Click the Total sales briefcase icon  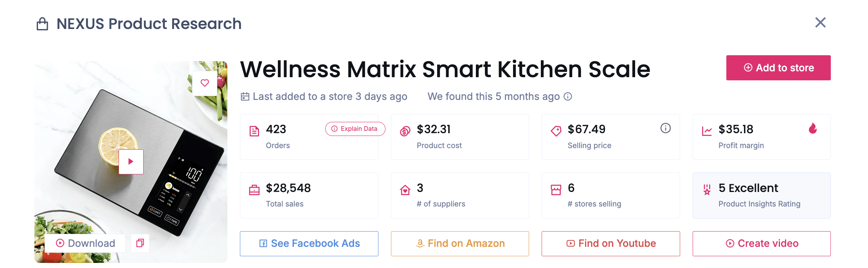254,190
